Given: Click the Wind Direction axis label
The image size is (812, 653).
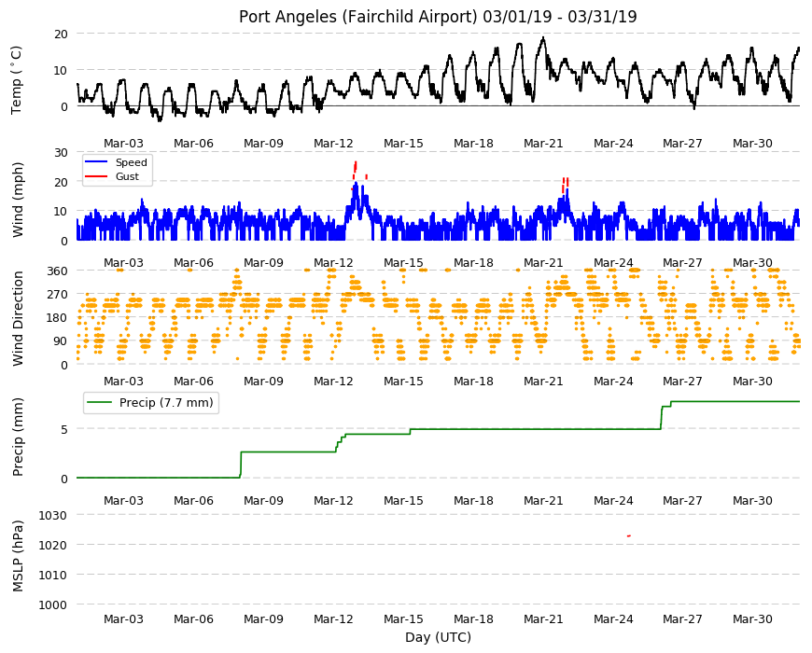Looking at the screenshot, I should click(x=18, y=318).
